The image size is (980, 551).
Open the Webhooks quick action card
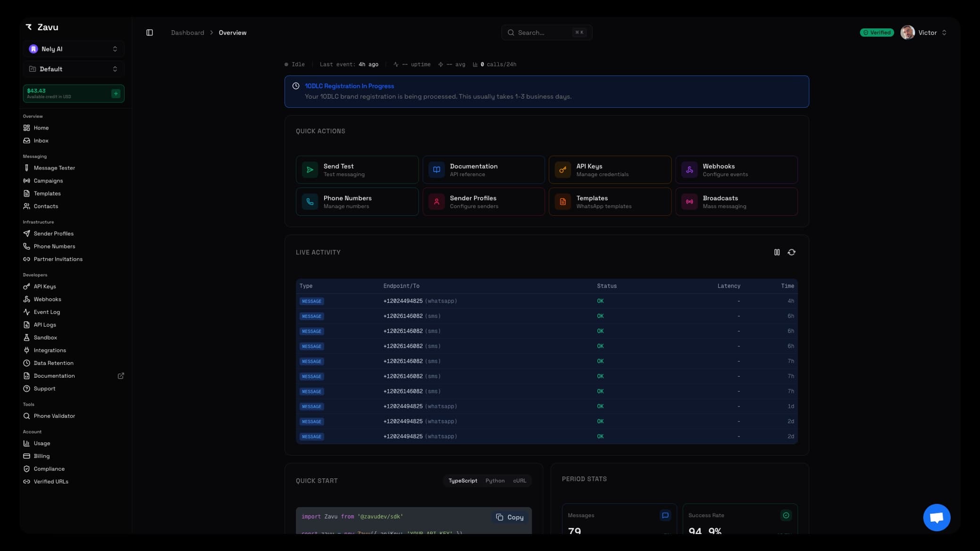[x=736, y=170]
